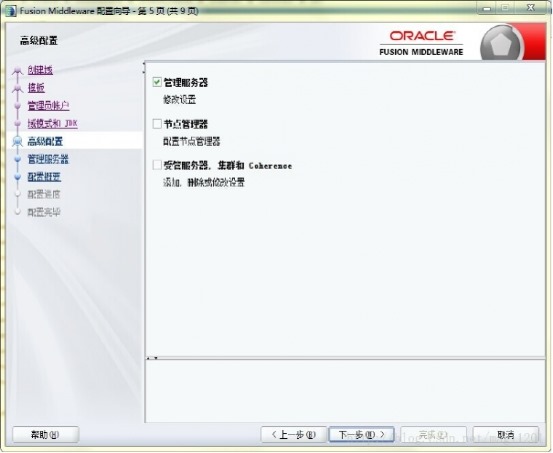
Task: Click the 取消 button
Action: (505, 435)
